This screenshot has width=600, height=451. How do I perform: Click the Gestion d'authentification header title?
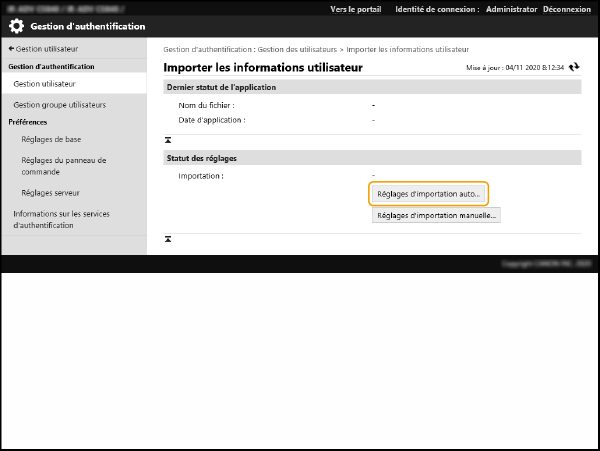88,26
